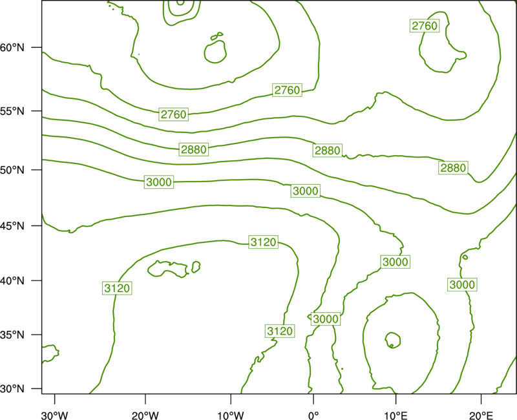Image resolution: width=517 pixels, height=420 pixels.
Task: Select the 30°N latitude axis label
Action: tap(12, 389)
